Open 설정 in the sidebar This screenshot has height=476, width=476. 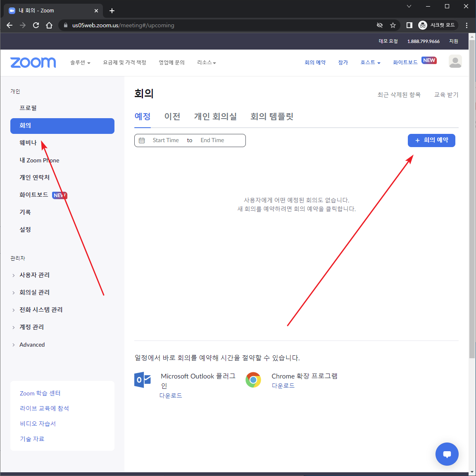tap(25, 229)
